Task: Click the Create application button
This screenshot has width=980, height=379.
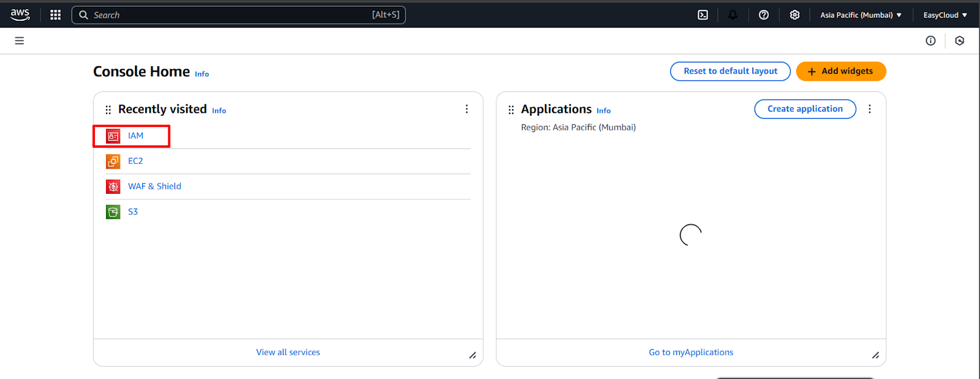Action: [805, 109]
